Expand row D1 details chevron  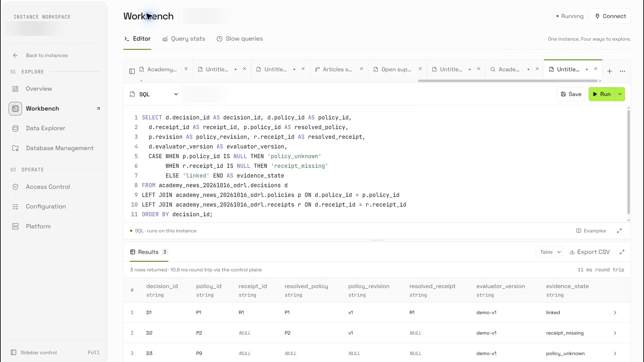point(615,312)
